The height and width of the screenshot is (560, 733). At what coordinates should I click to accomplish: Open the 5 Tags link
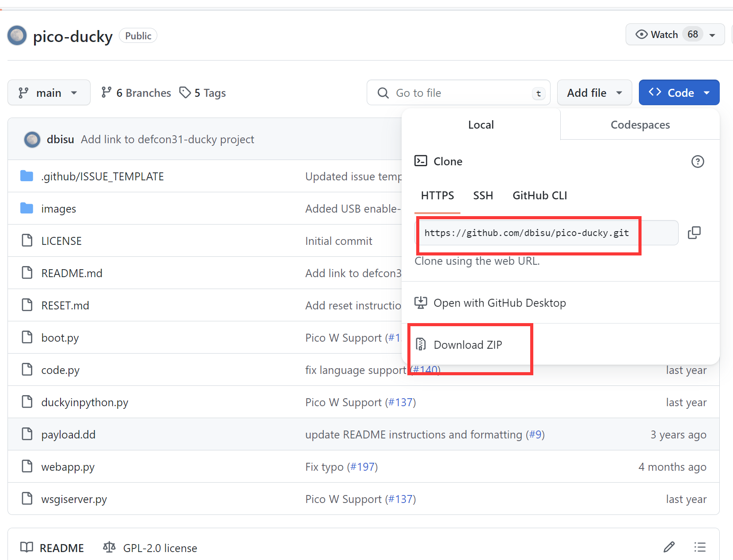(x=203, y=93)
